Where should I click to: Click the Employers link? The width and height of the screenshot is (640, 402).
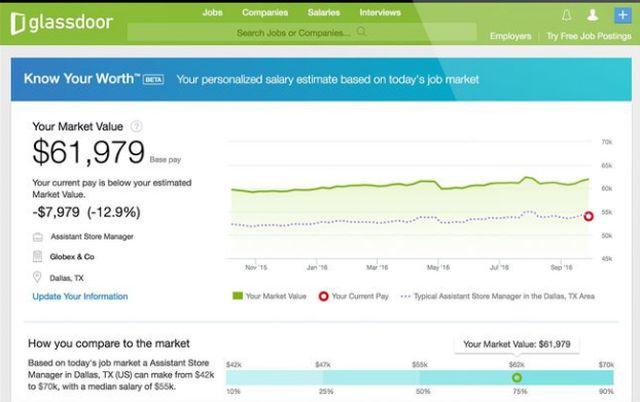tap(510, 36)
